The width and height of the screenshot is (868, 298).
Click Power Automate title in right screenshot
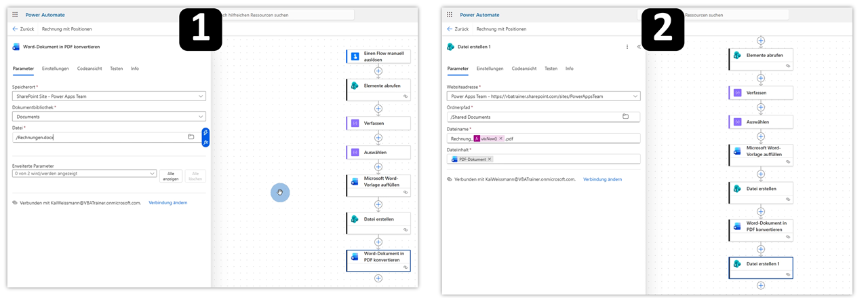(x=479, y=14)
